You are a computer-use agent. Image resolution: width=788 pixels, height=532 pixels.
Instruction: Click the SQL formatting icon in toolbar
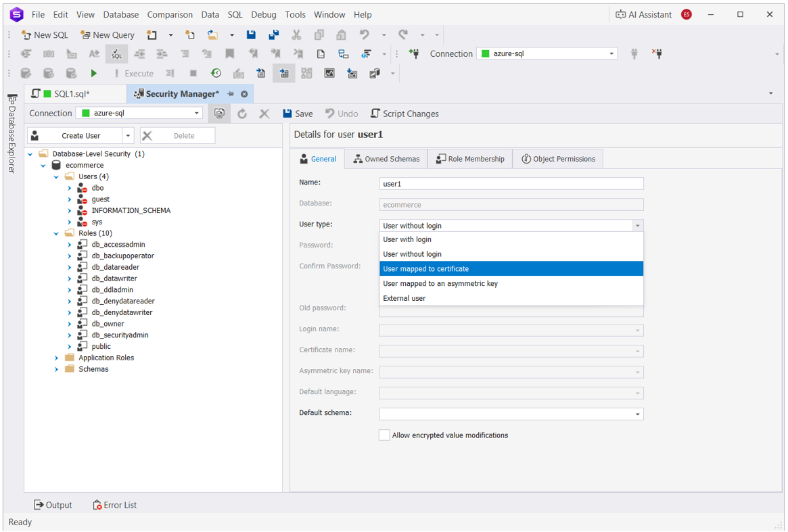point(116,54)
